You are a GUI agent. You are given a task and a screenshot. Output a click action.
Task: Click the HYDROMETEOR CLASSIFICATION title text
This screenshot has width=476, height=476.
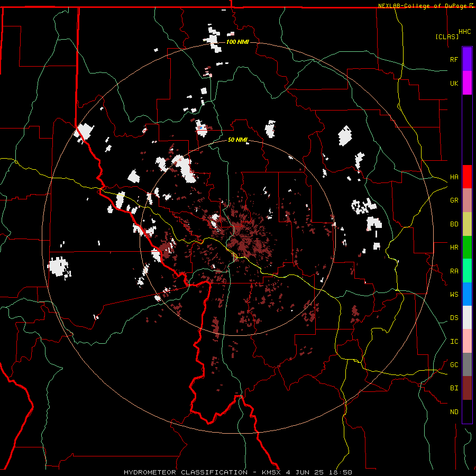coord(186,472)
